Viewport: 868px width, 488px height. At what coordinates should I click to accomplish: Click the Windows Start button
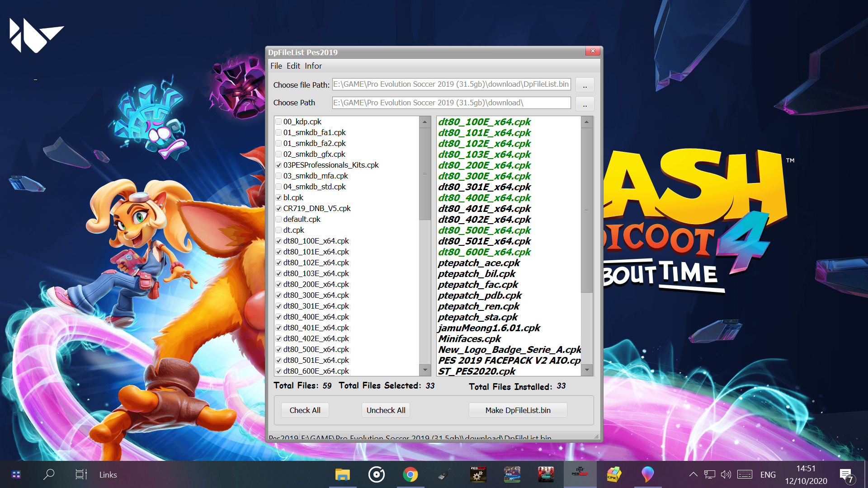[x=16, y=474]
